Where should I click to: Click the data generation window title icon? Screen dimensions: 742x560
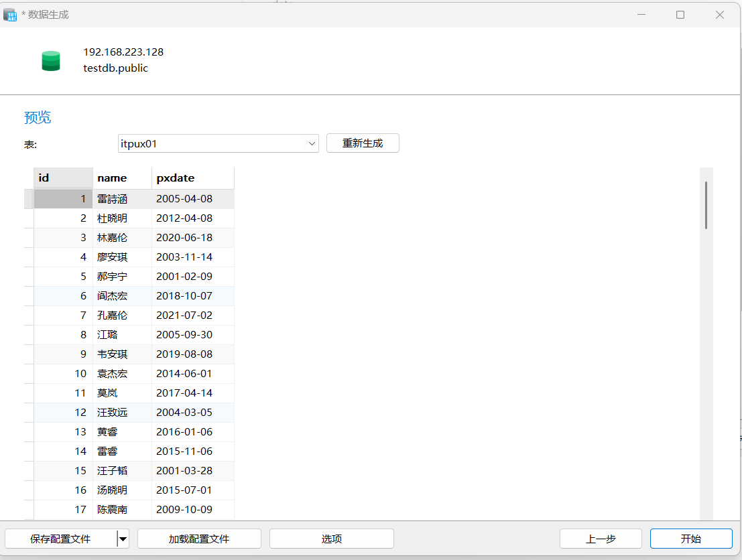[10, 14]
